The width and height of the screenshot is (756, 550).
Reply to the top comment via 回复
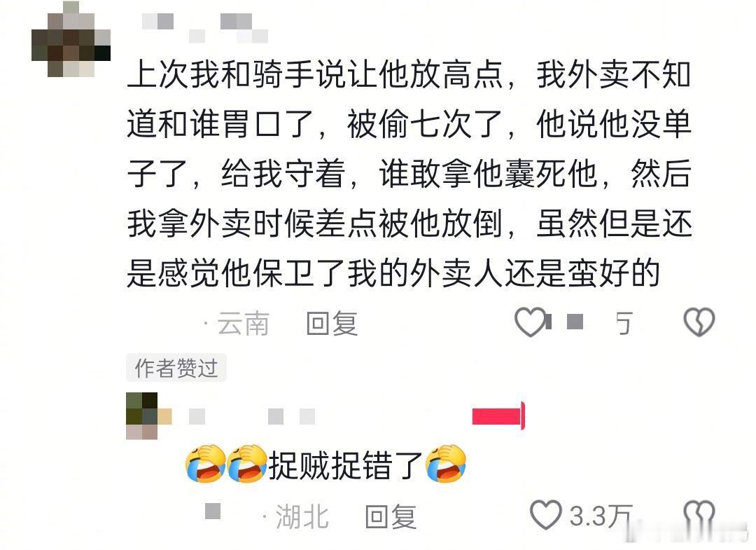coord(332,323)
